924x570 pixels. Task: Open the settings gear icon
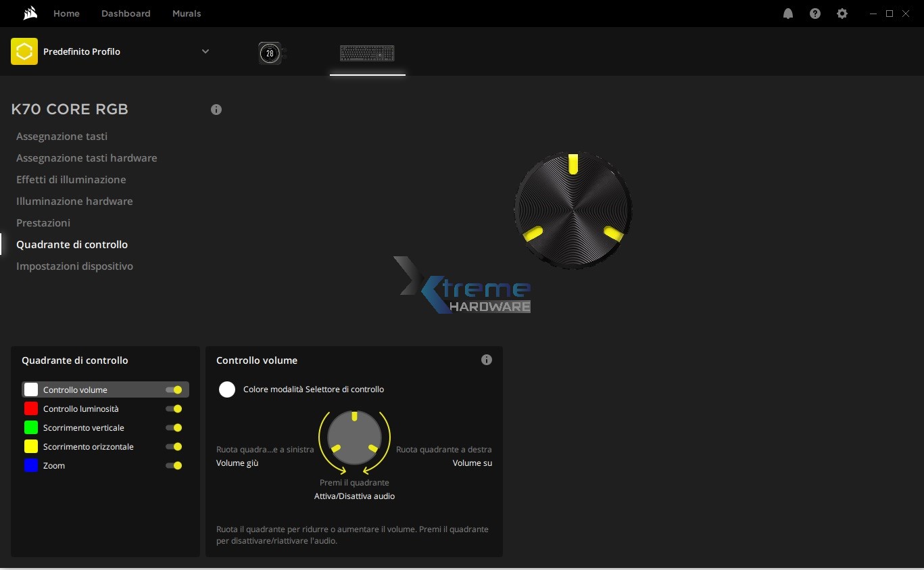point(842,14)
